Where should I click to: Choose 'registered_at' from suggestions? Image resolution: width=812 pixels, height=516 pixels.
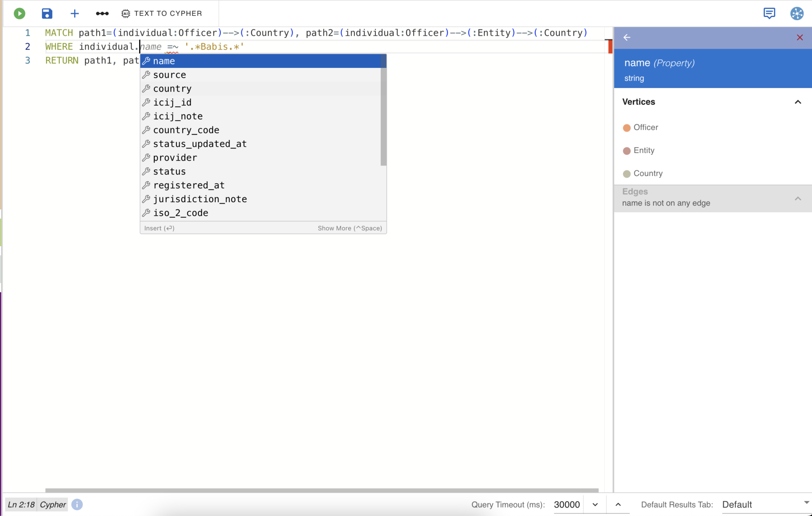260,185
